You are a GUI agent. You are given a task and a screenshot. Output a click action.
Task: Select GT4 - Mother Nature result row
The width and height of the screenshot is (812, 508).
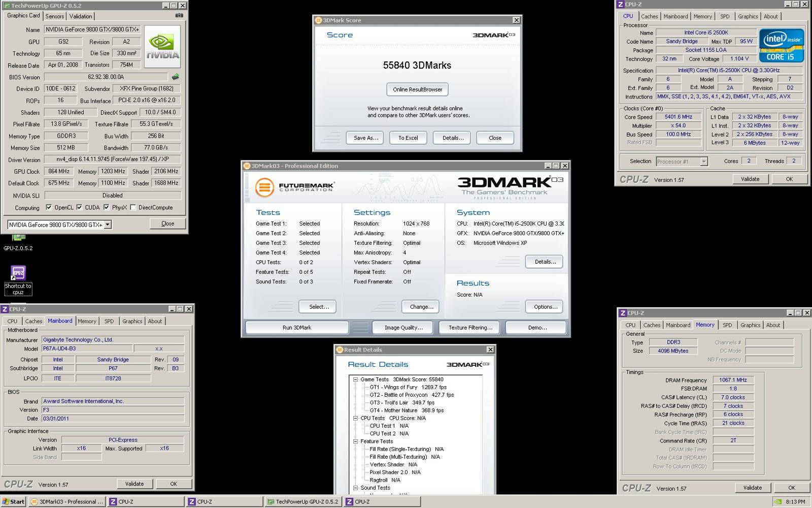coord(407,410)
